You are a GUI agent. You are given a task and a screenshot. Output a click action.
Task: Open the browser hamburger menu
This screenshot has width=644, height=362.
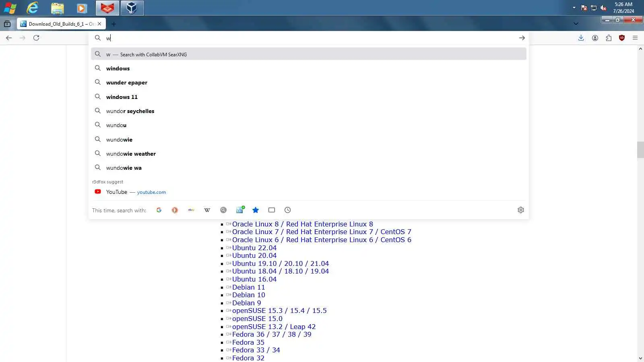635,38
